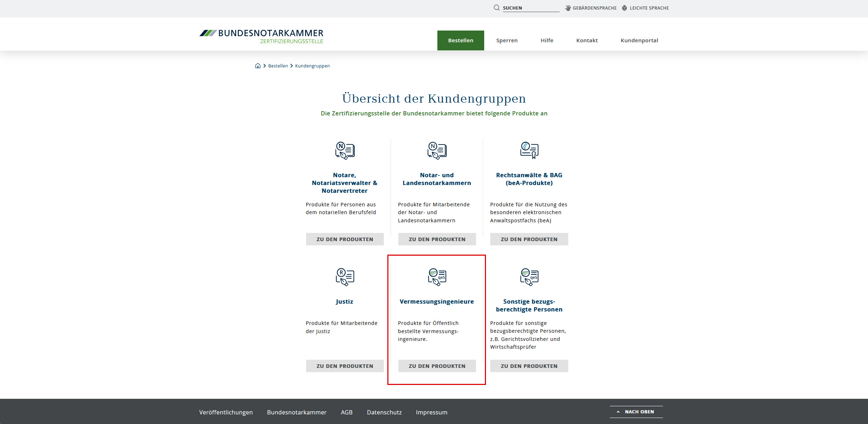This screenshot has width=868, height=424.
Task: Click the Sonstige bezugsberechtigte Personen heading
Action: 529,305
